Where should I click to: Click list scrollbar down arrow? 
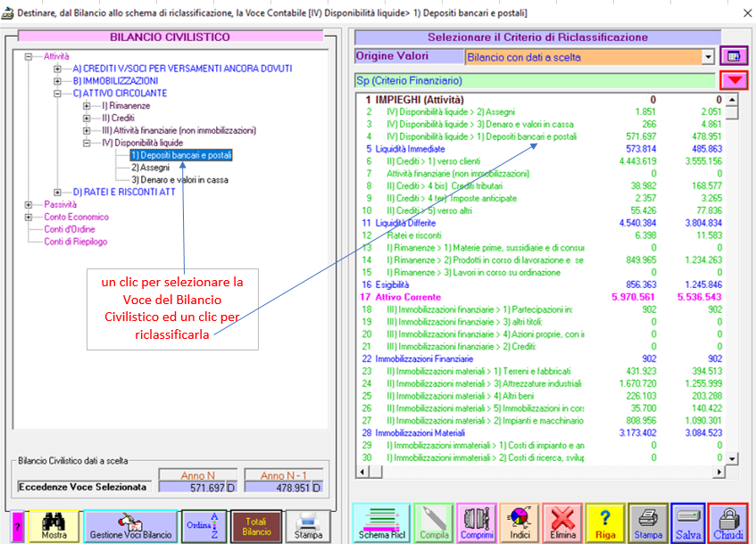[733, 458]
